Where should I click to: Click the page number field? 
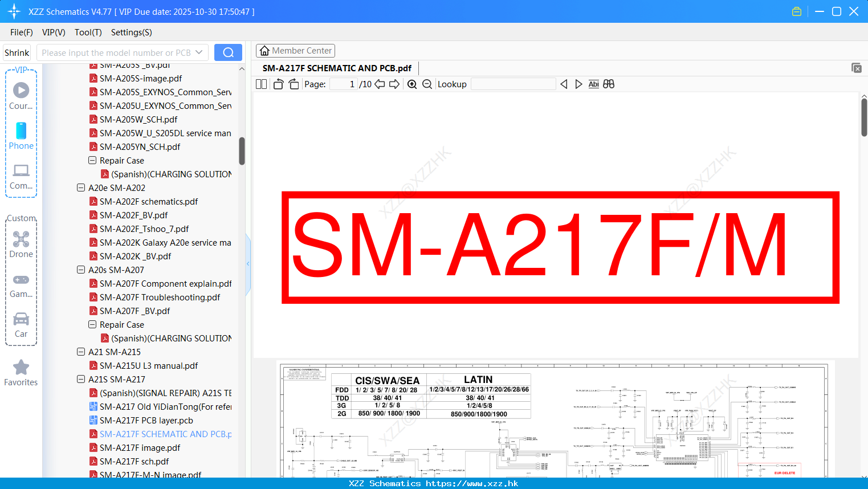point(343,84)
